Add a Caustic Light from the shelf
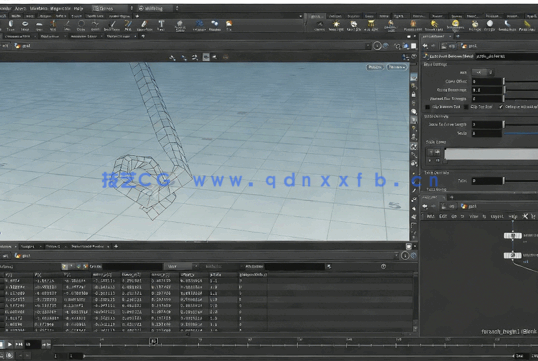The width and height of the screenshot is (538, 361). click(x=507, y=25)
